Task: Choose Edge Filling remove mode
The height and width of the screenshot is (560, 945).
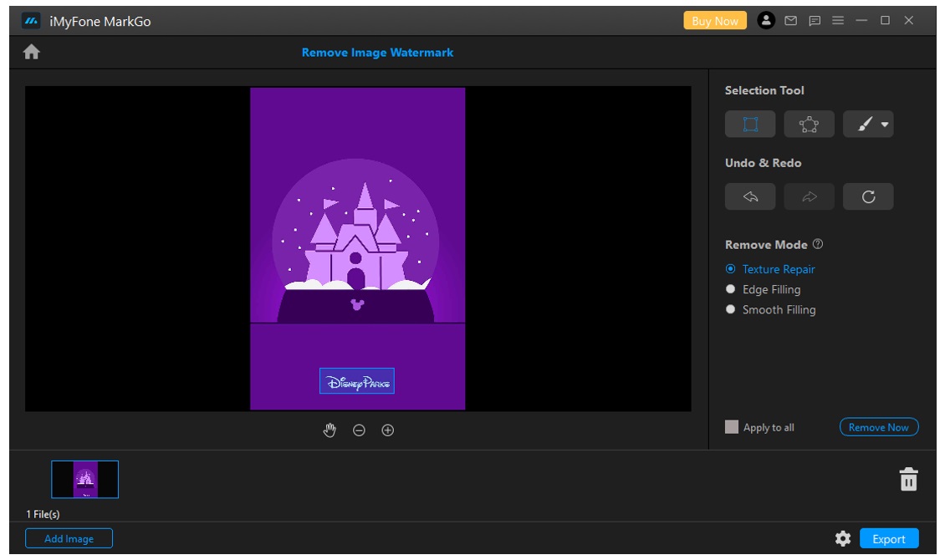Action: (763, 290)
